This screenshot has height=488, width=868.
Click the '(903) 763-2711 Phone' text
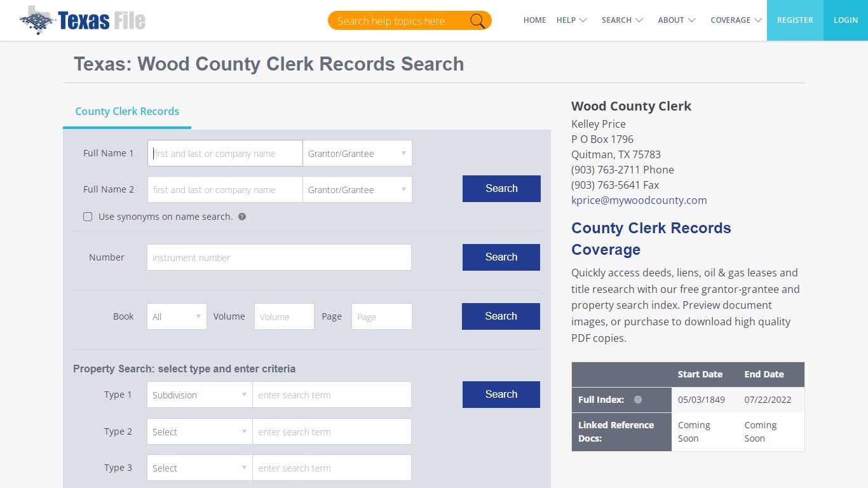coord(623,170)
